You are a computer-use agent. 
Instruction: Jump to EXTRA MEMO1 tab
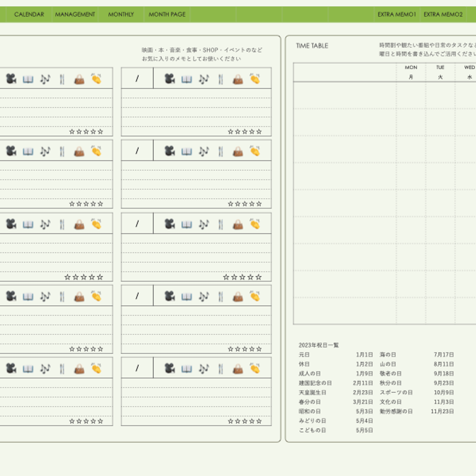[396, 14]
